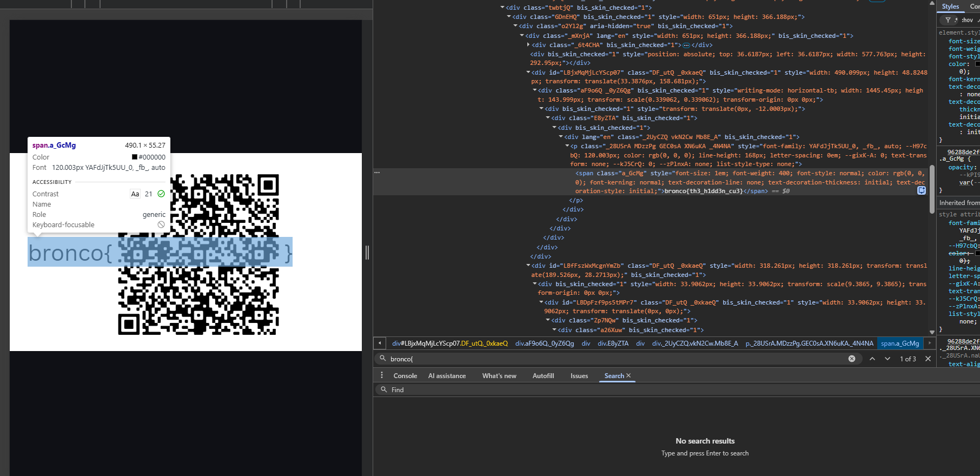Open the row actions ellipsis beside selected node
The width and height of the screenshot is (980, 476).
click(x=377, y=173)
